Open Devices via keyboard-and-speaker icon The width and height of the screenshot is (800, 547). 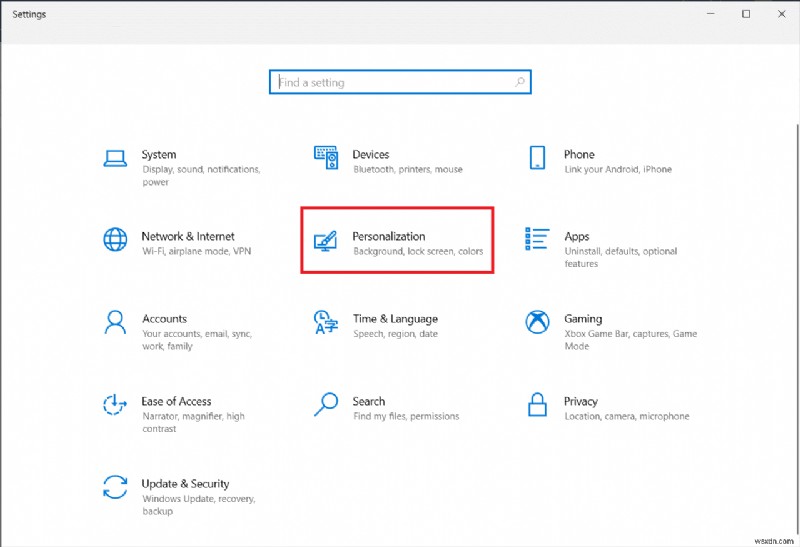point(326,158)
